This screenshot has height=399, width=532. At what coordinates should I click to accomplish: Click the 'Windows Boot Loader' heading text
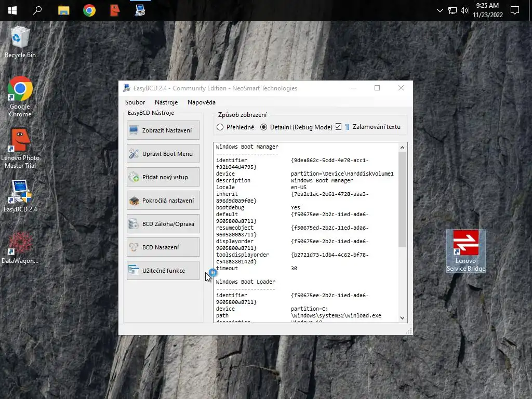coord(245,282)
